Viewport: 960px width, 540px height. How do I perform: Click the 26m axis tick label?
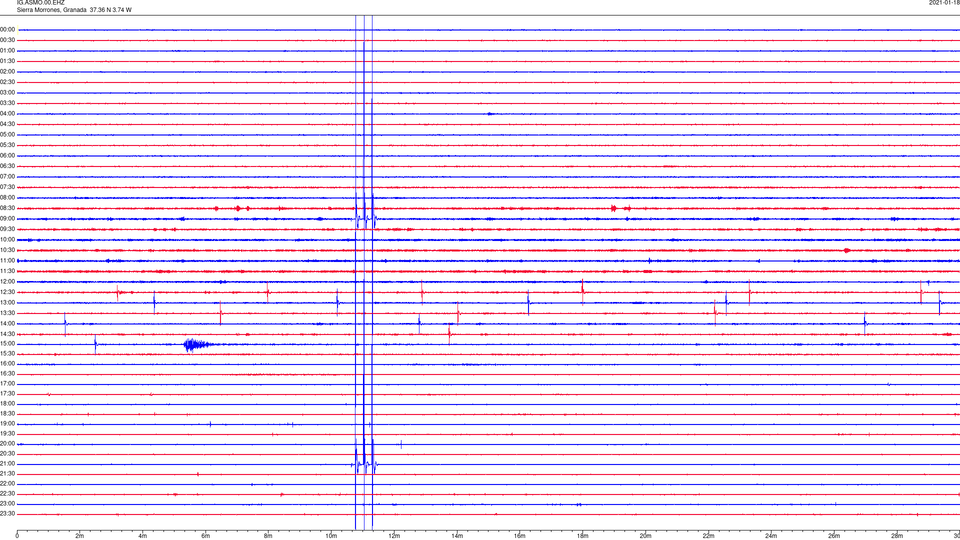click(834, 536)
